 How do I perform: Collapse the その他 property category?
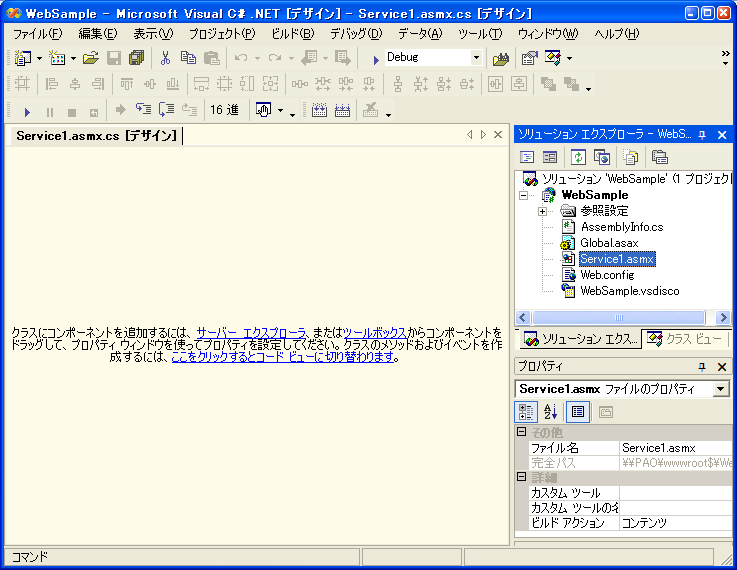point(521,431)
